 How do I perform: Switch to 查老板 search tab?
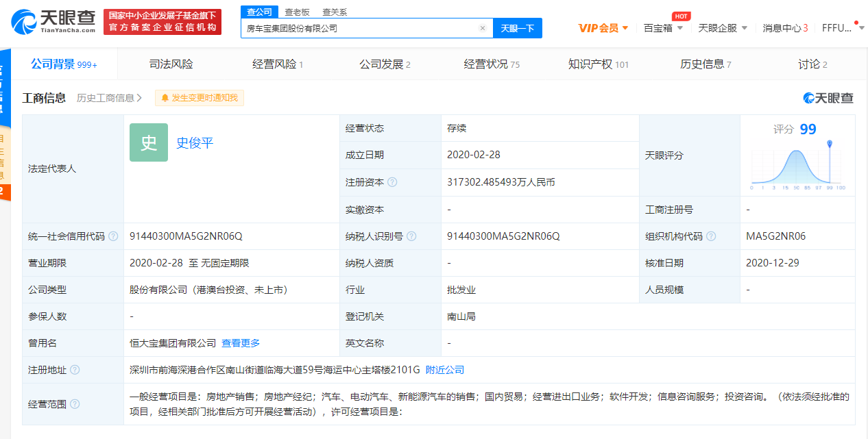[x=297, y=12]
